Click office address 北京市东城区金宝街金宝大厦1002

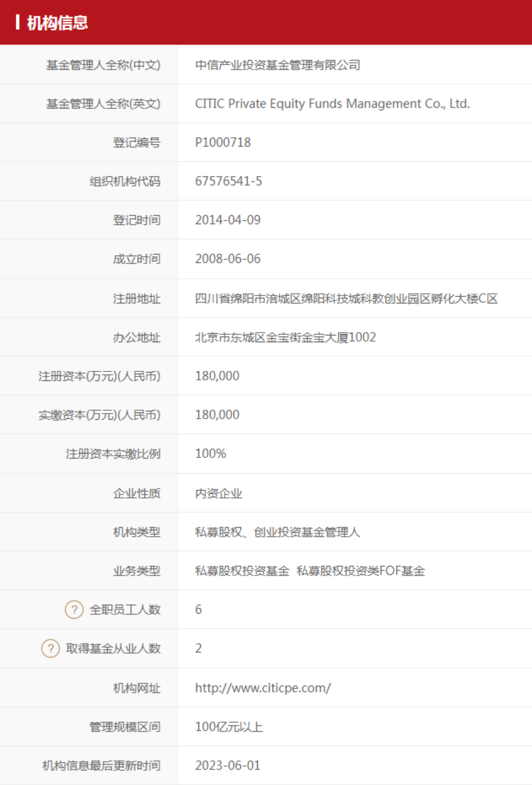pos(285,338)
